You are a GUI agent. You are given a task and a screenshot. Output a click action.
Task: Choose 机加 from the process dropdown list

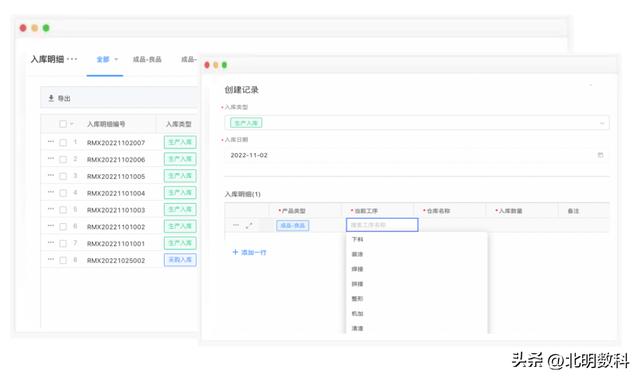point(358,314)
